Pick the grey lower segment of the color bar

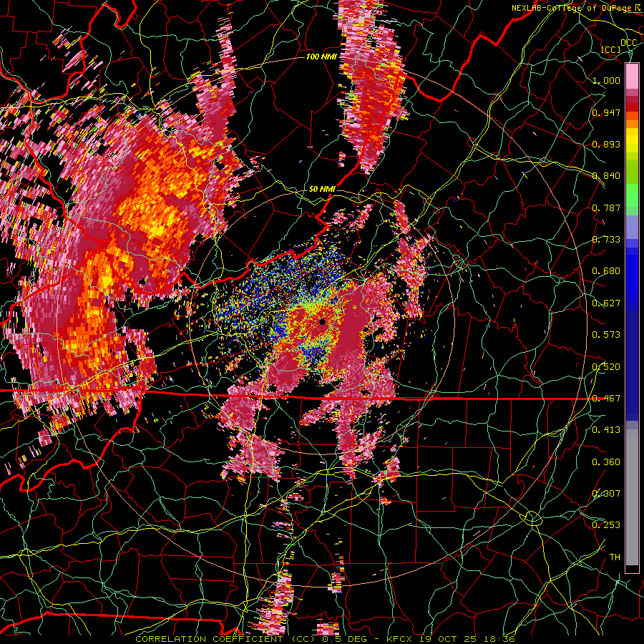coord(632,497)
